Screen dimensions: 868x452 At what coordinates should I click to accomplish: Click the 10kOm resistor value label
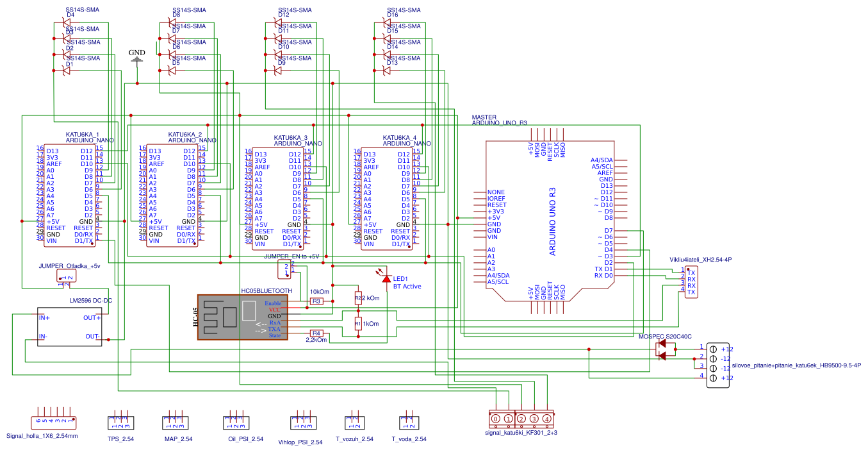(320, 292)
